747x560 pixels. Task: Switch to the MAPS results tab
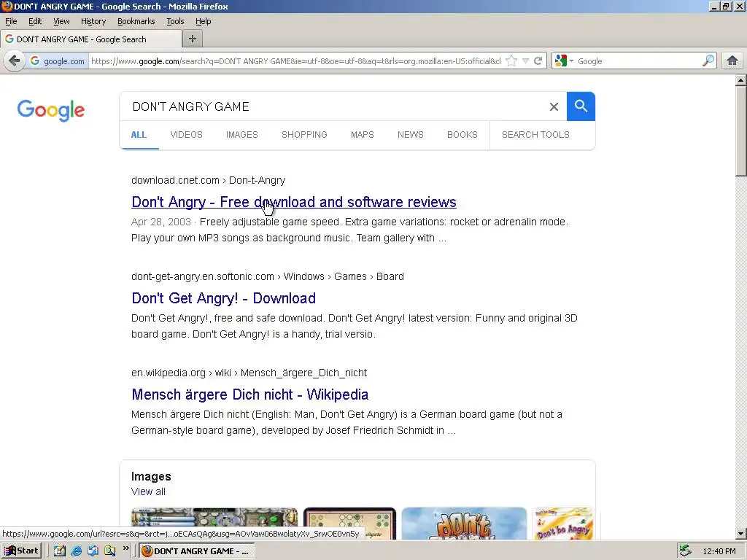(363, 135)
